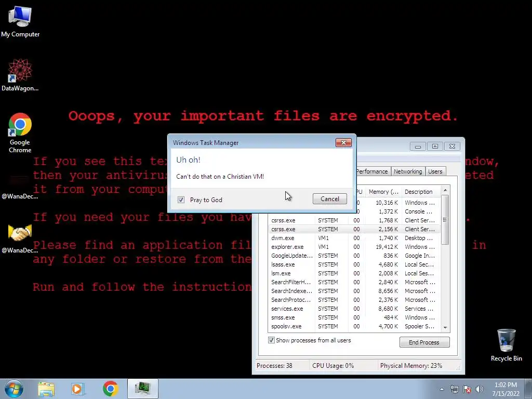532x399 pixels.
Task: Select the services.exe process row
Action: (x=354, y=309)
